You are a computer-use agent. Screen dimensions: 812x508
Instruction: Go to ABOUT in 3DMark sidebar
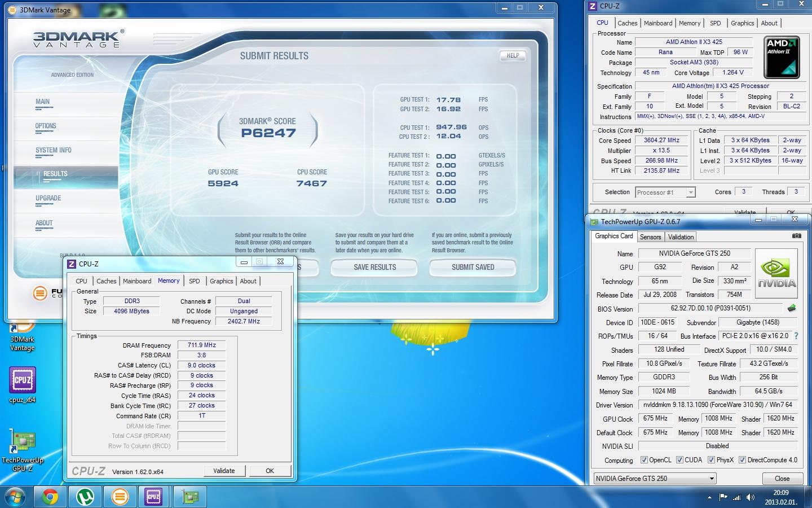pyautogui.click(x=44, y=224)
